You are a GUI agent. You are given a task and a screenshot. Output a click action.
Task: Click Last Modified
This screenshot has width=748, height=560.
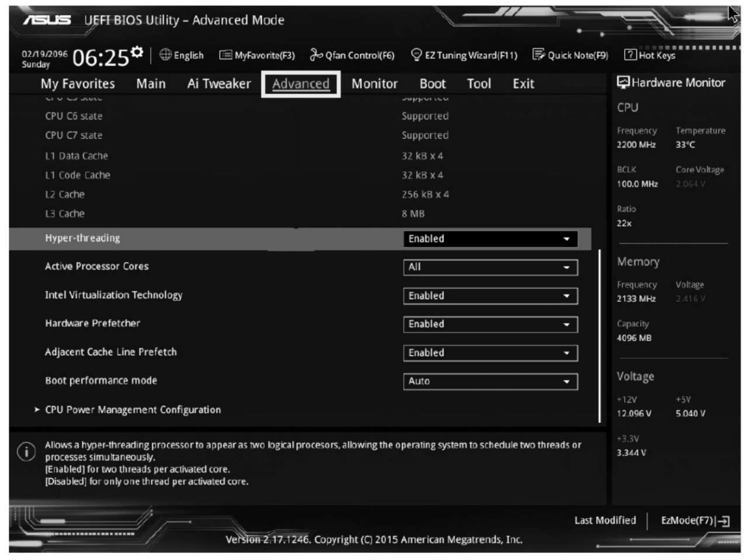click(605, 520)
